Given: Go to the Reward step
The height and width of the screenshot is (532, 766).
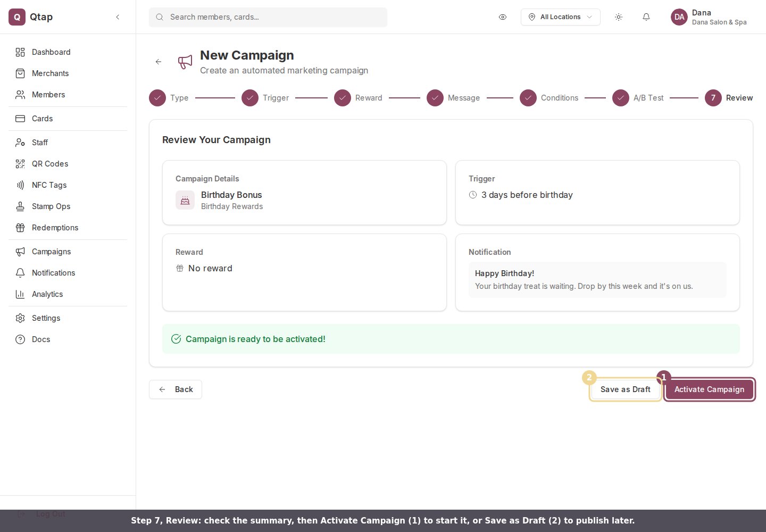Looking at the screenshot, I should point(358,98).
